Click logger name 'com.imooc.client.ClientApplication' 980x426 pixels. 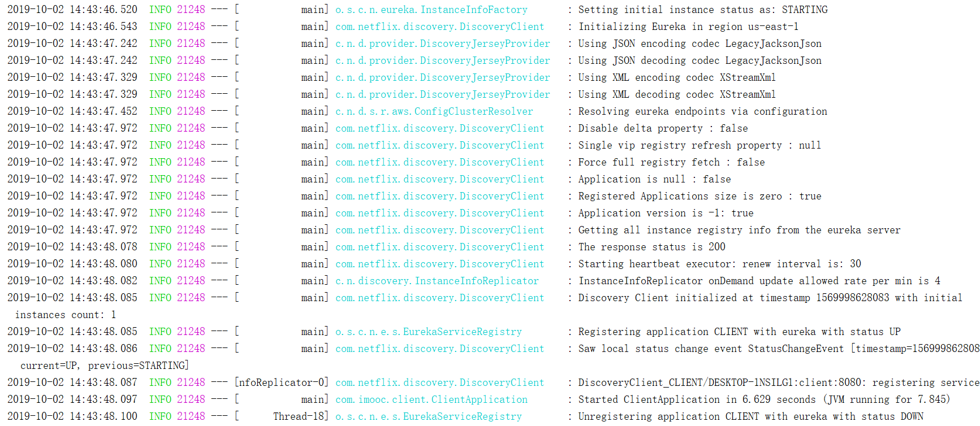coord(431,399)
